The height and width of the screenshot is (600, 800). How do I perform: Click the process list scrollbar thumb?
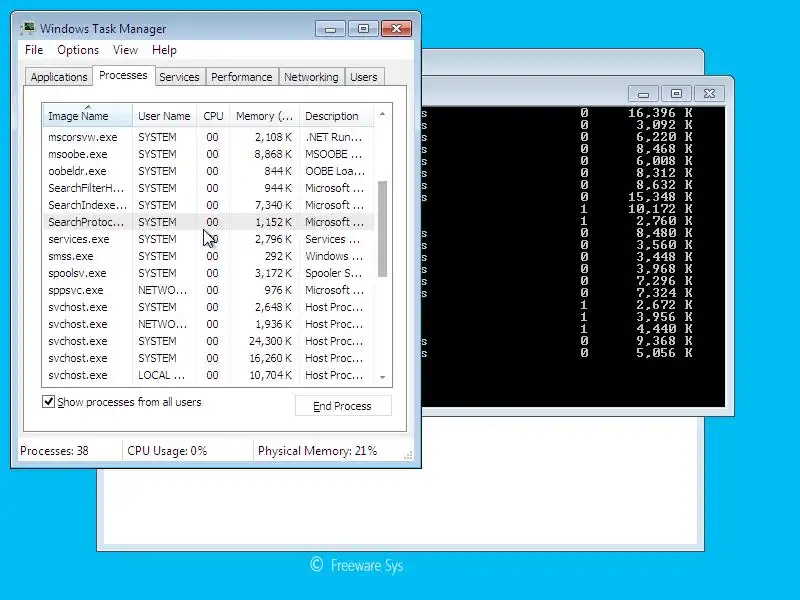click(383, 229)
